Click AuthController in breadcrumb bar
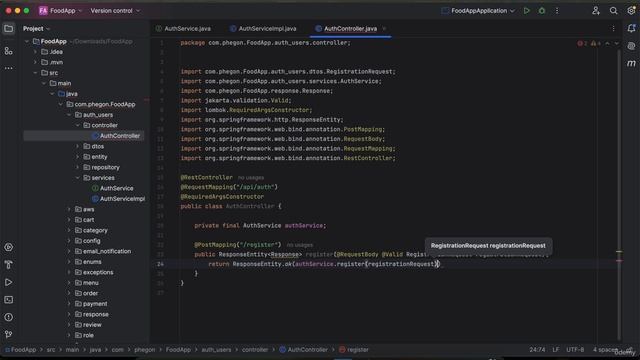640x360 pixels. click(304, 350)
